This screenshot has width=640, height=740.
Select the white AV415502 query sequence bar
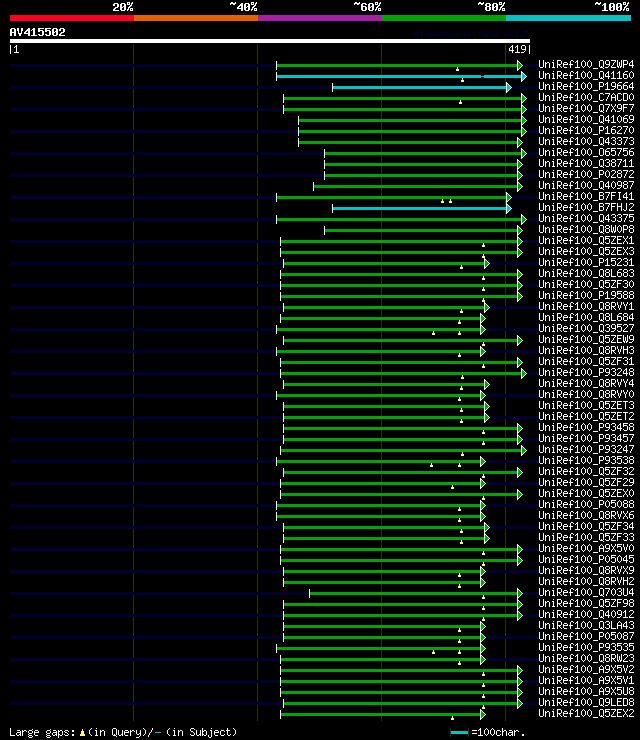click(269, 41)
